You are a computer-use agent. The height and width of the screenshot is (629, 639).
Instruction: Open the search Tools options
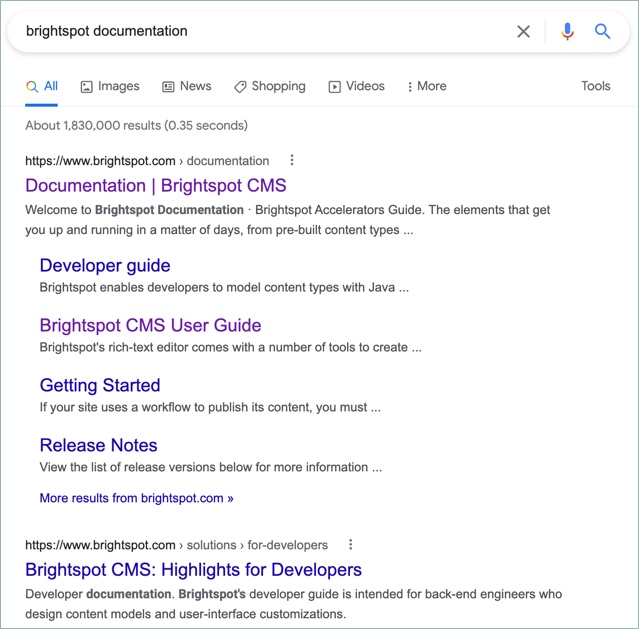click(596, 86)
